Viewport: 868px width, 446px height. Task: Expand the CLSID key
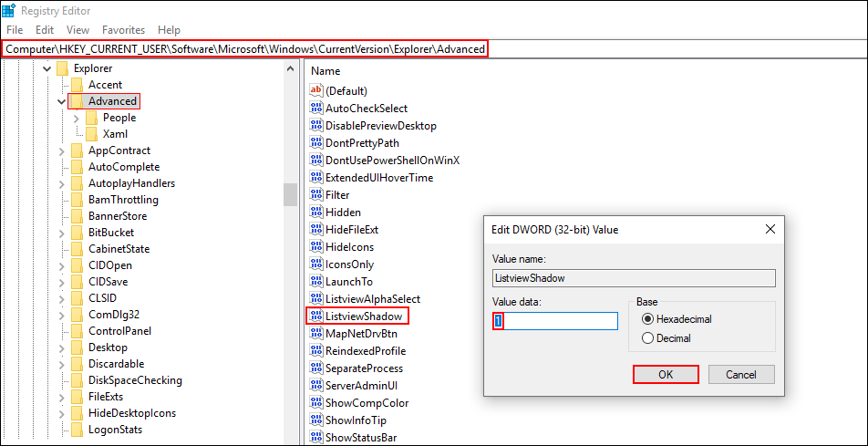pos(61,298)
